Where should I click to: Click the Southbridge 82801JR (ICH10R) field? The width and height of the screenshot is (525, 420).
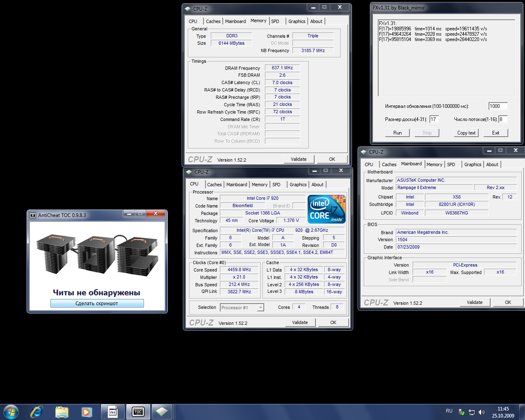point(457,205)
